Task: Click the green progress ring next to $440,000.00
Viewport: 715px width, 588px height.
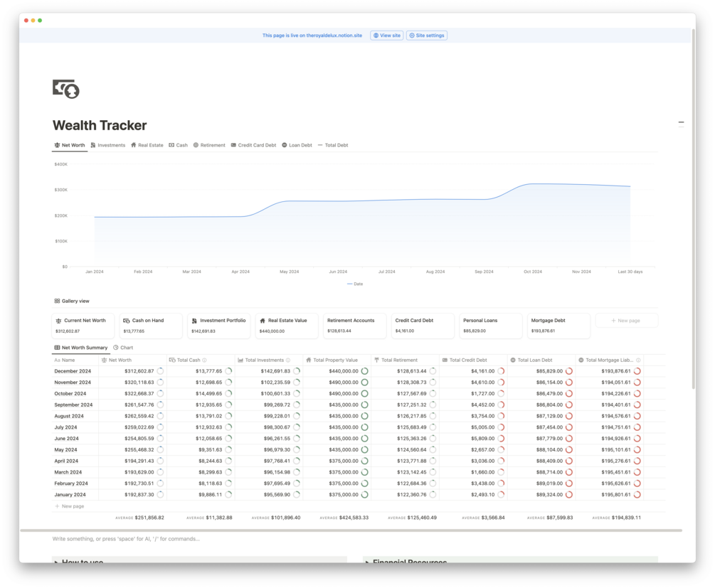Action: [364, 370]
